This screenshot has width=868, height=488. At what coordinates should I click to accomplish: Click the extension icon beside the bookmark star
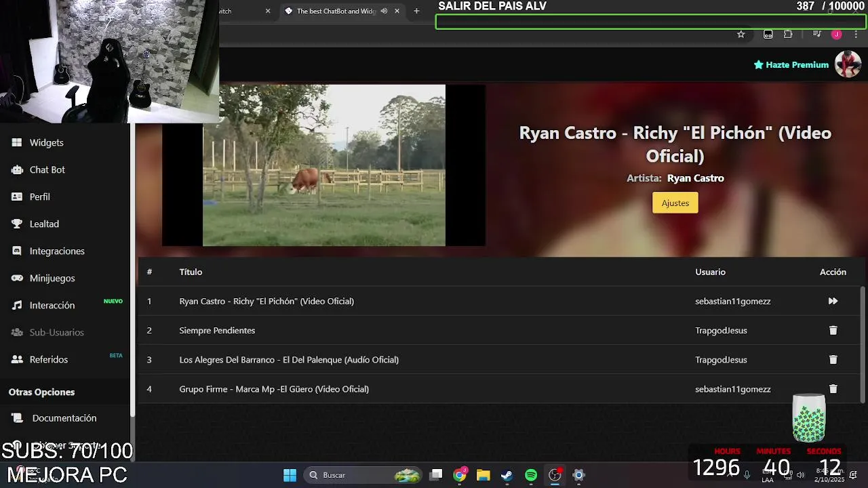768,35
